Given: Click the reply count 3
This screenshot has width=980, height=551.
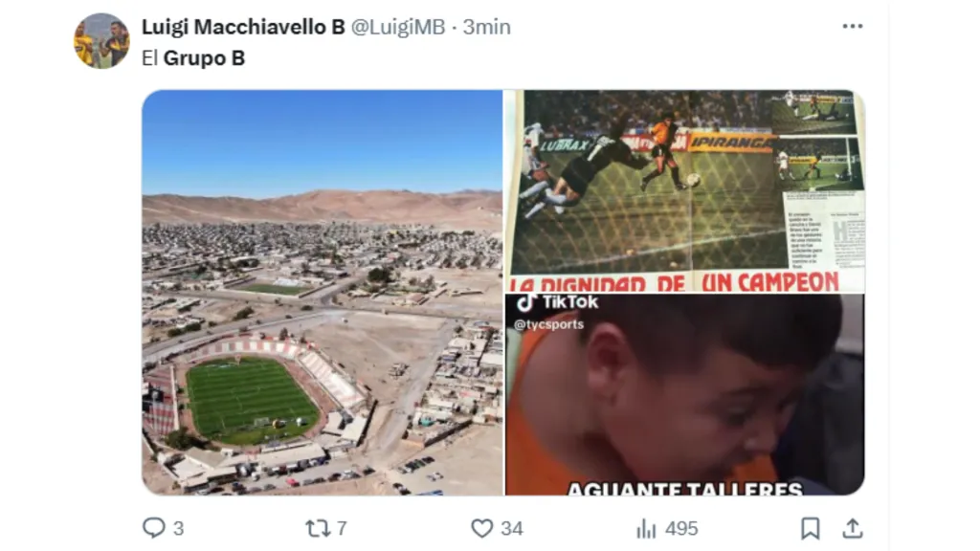Looking at the screenshot, I should tap(178, 528).
